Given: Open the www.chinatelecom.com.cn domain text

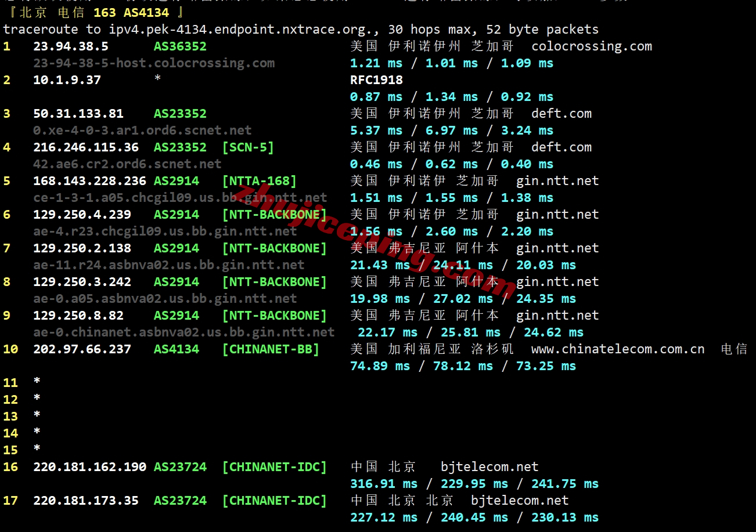Looking at the screenshot, I should (618, 349).
